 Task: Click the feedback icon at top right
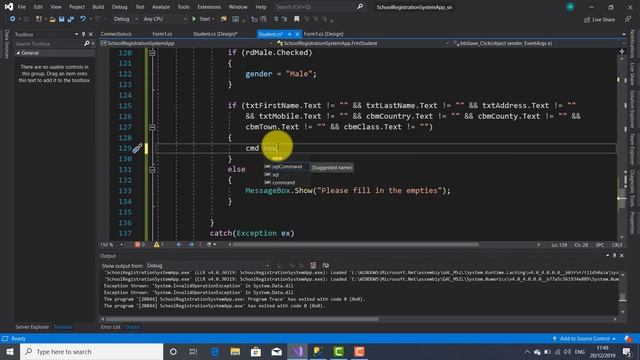(x=628, y=20)
